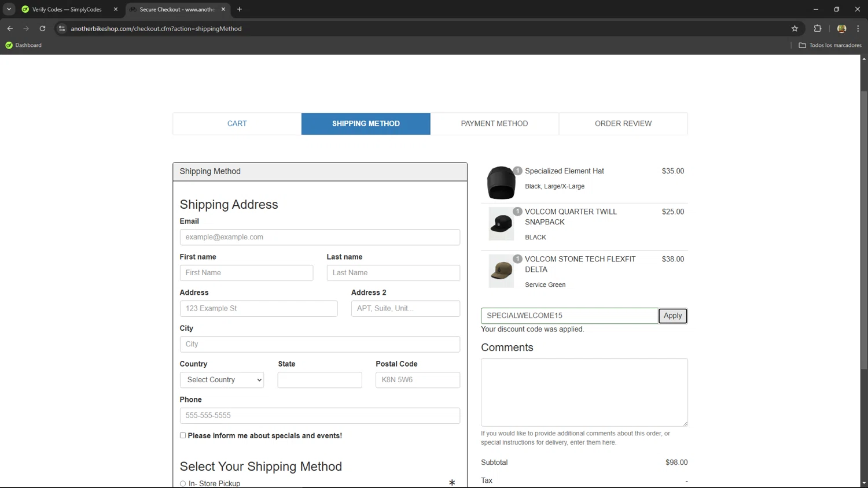868x488 pixels.
Task: Select the PAYMENT METHOD step
Action: [x=495, y=124]
